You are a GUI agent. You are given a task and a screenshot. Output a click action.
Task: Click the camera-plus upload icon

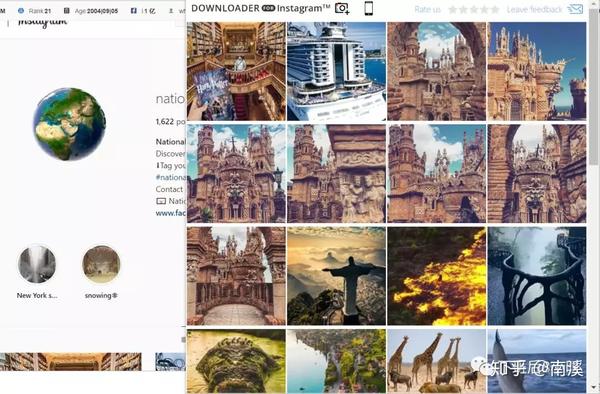click(342, 8)
